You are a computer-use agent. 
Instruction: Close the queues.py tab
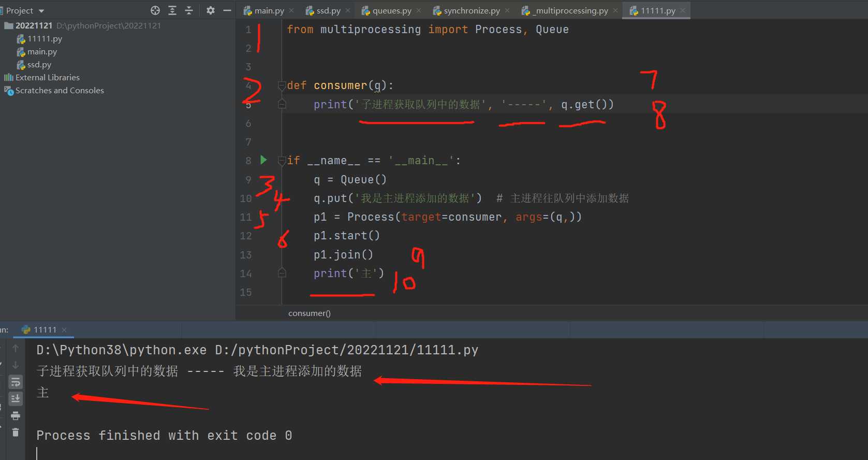pos(419,10)
